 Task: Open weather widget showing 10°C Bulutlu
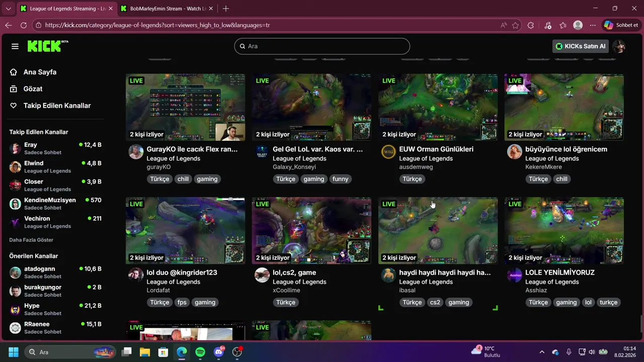pos(486,352)
